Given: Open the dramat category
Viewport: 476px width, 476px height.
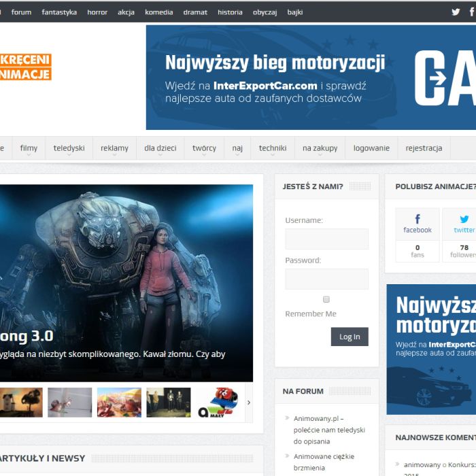Looking at the screenshot, I should click(195, 12).
